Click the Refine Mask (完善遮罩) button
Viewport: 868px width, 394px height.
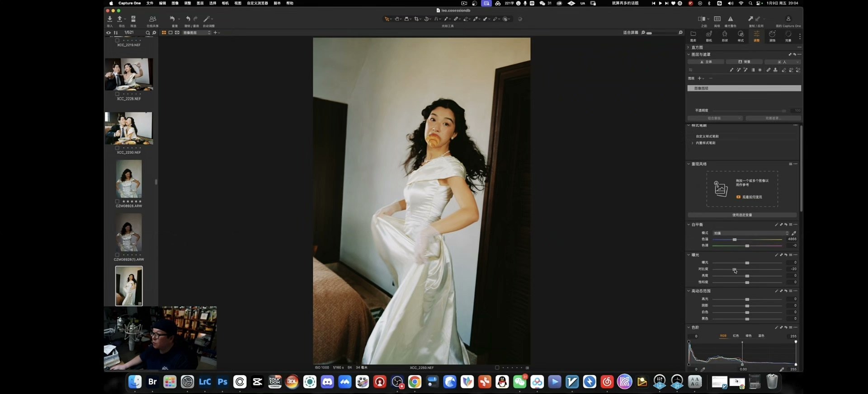(773, 118)
